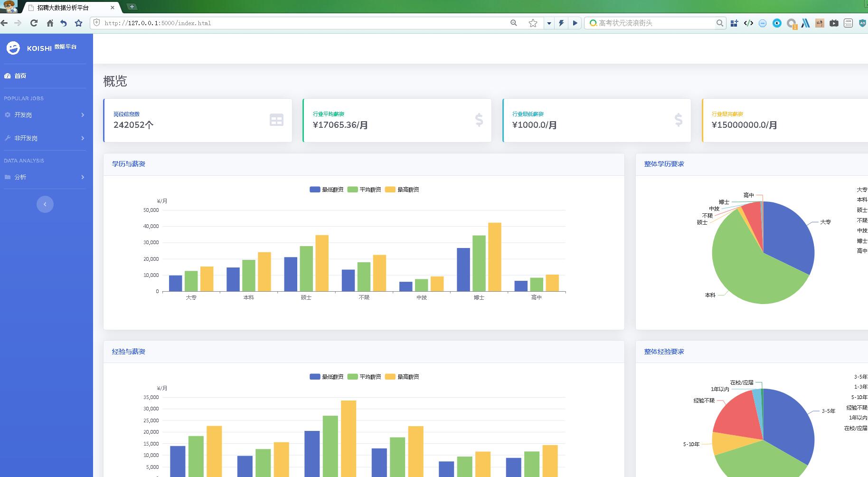The height and width of the screenshot is (477, 868).
Task: Toggle 平均薪资 legend in 经验与薪资 chart
Action: tap(364, 377)
